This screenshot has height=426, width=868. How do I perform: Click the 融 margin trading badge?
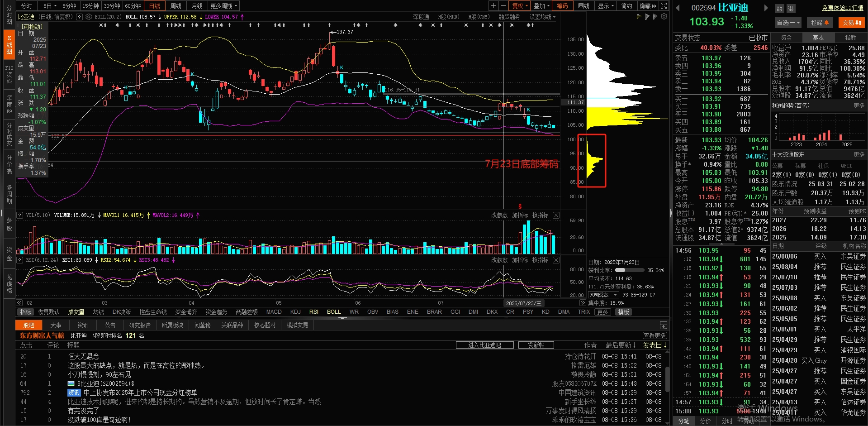[779, 9]
